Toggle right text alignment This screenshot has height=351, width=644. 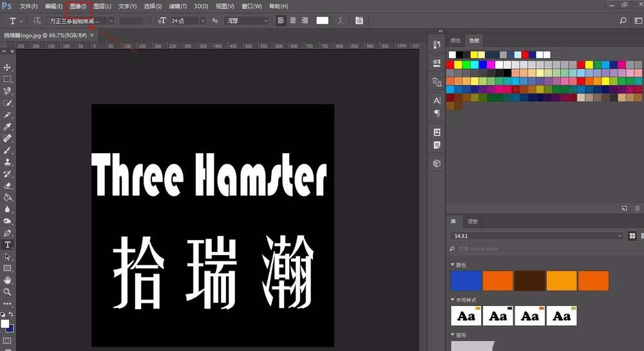[305, 21]
